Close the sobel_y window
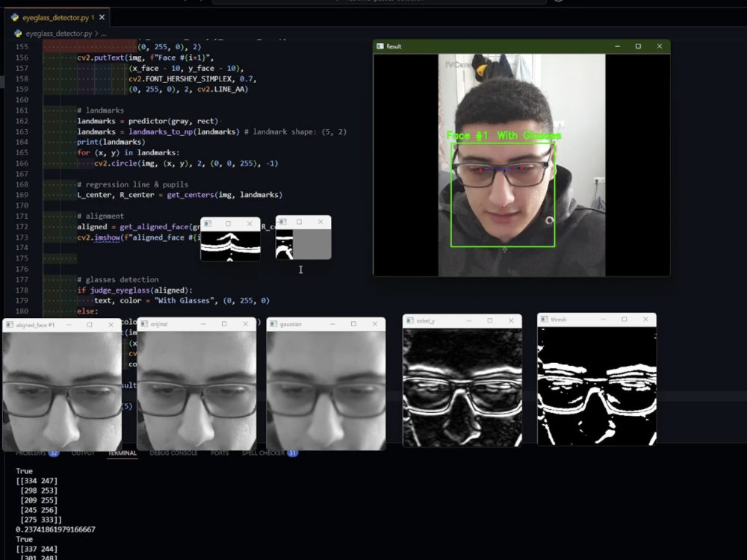The height and width of the screenshot is (560, 747). [511, 321]
